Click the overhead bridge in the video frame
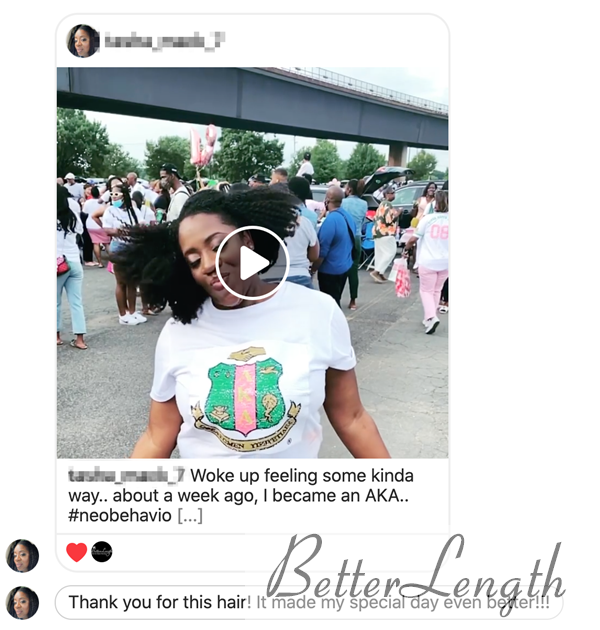 coord(252,107)
